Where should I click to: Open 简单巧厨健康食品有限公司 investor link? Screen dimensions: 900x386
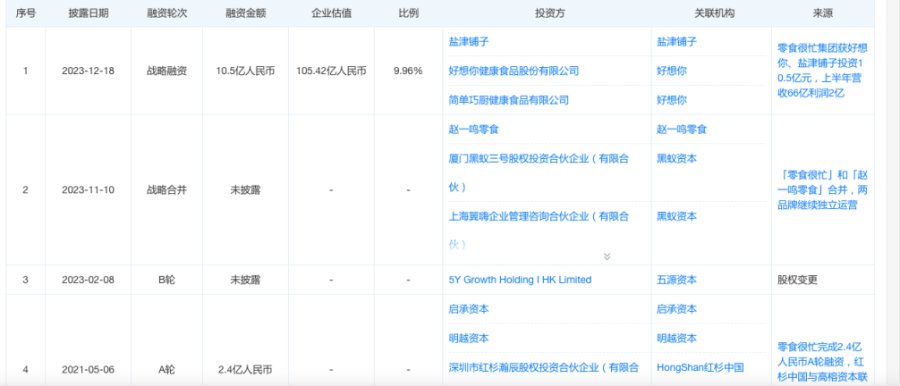pos(508,100)
